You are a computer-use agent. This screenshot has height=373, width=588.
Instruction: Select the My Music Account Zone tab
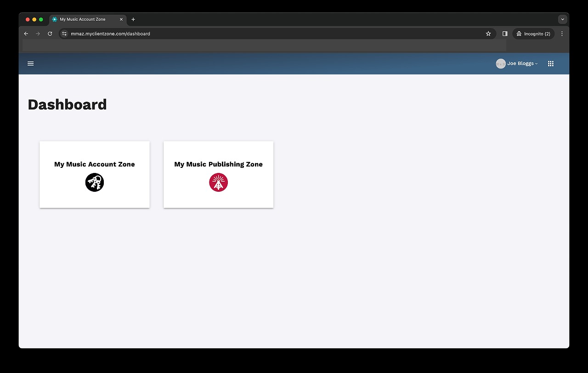[x=87, y=19]
